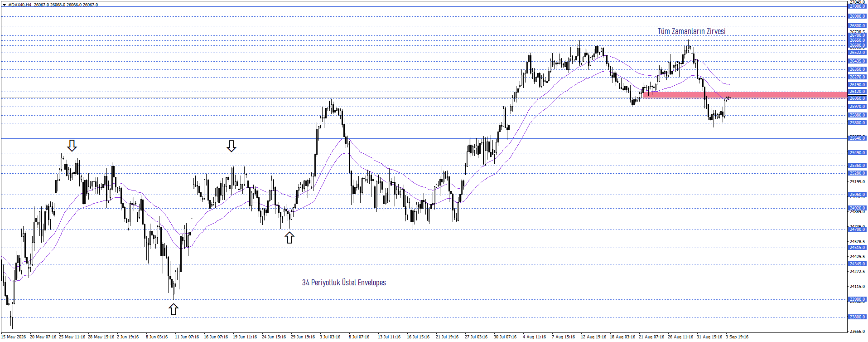Click the 24920.0 price level label
This screenshot has width=868, height=342.
[857, 208]
